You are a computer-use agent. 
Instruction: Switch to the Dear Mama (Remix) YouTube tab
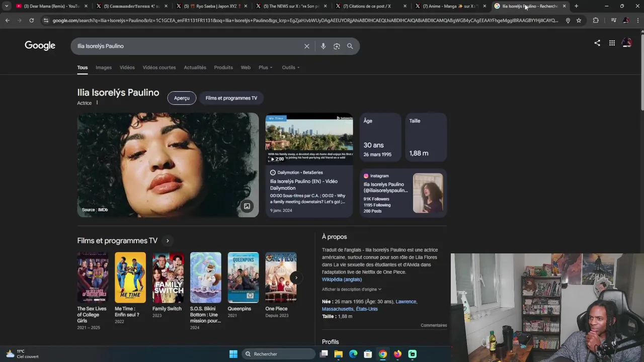(52, 6)
